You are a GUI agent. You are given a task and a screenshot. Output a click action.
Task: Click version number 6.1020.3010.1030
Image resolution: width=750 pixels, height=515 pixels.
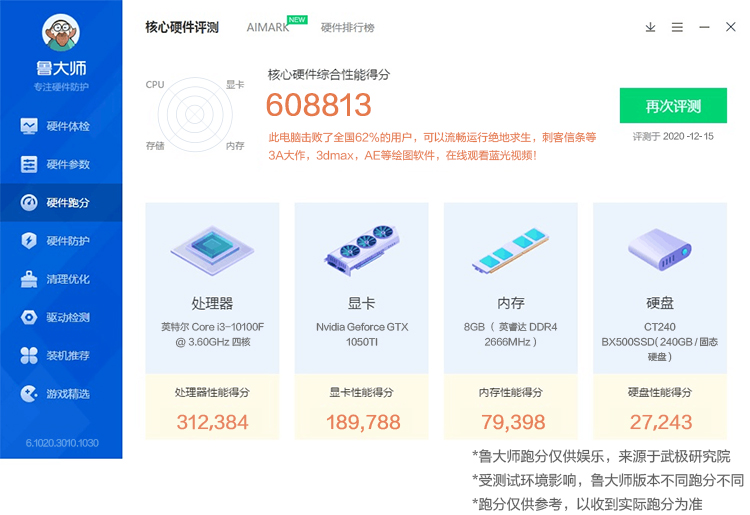(x=62, y=443)
